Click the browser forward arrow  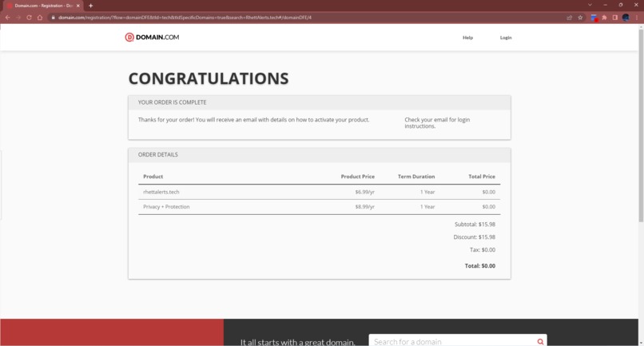[18, 18]
